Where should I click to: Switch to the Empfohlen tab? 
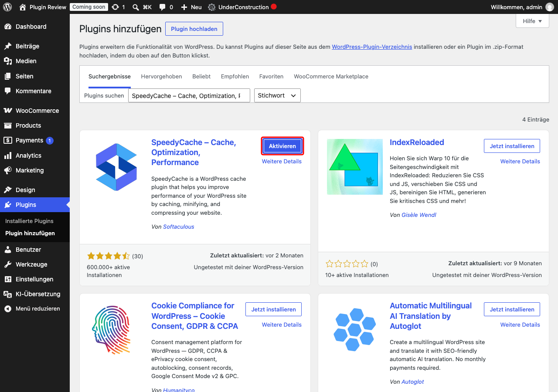235,77
